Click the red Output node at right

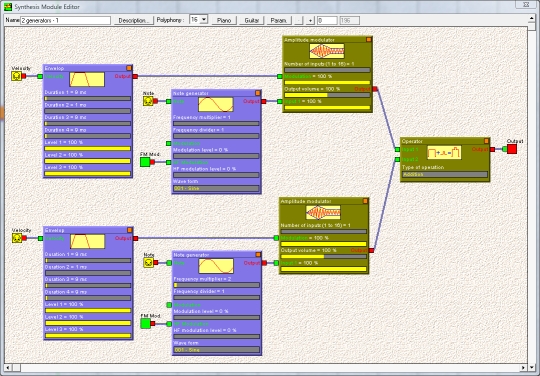point(512,149)
